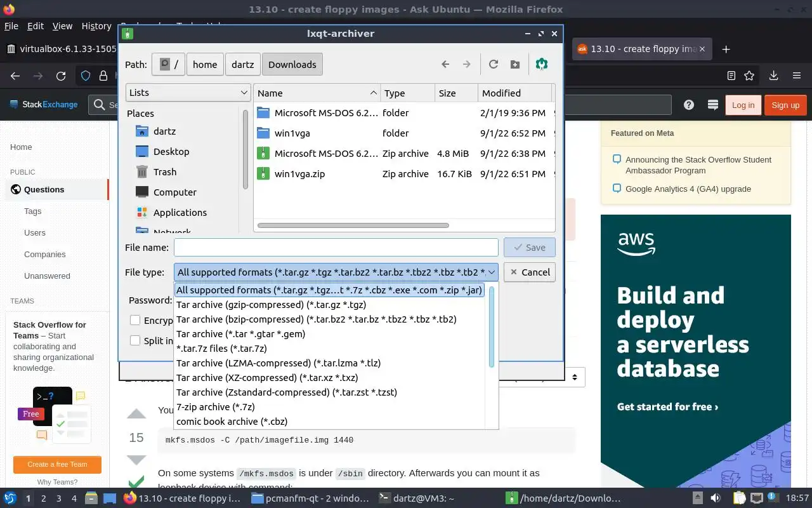This screenshot has height=508, width=812.
Task: Select the Microsoft MS-DOS 6.2 zip archive
Action: (403, 154)
